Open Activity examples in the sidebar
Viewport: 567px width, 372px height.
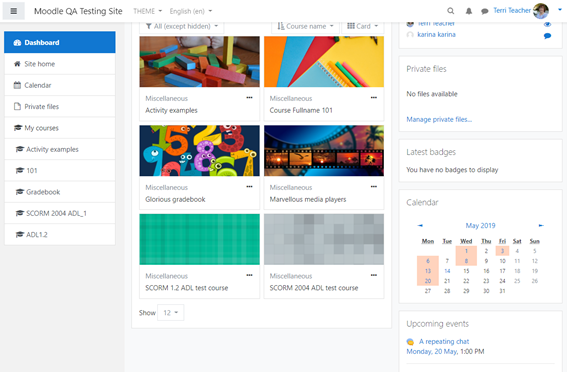(x=60, y=149)
